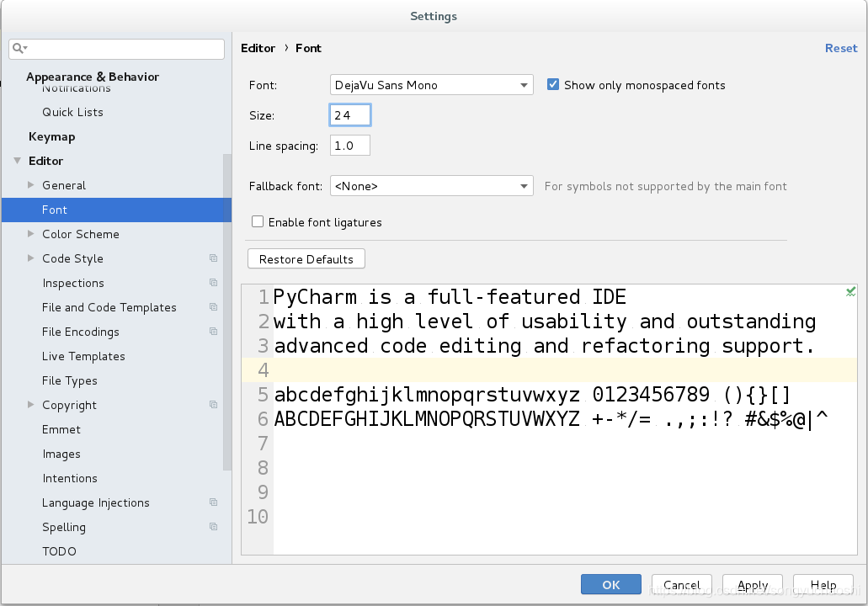Uncheck Show only monospaced fonts
The image size is (868, 606).
click(552, 85)
